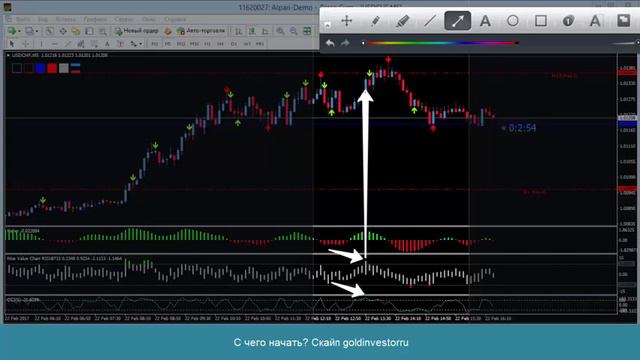Add a text label with T icon
The image size is (640, 360).
pos(120,44)
